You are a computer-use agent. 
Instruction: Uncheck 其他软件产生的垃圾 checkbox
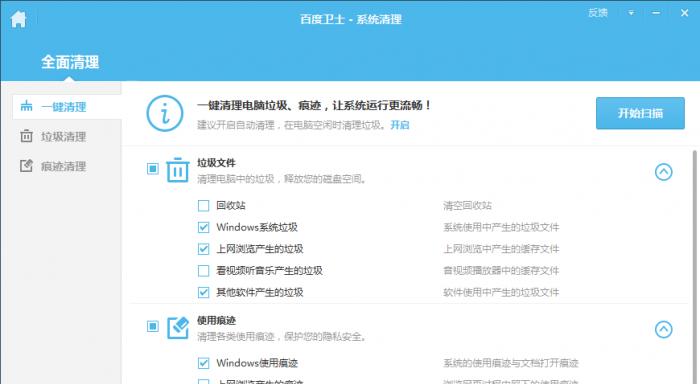click(x=203, y=292)
